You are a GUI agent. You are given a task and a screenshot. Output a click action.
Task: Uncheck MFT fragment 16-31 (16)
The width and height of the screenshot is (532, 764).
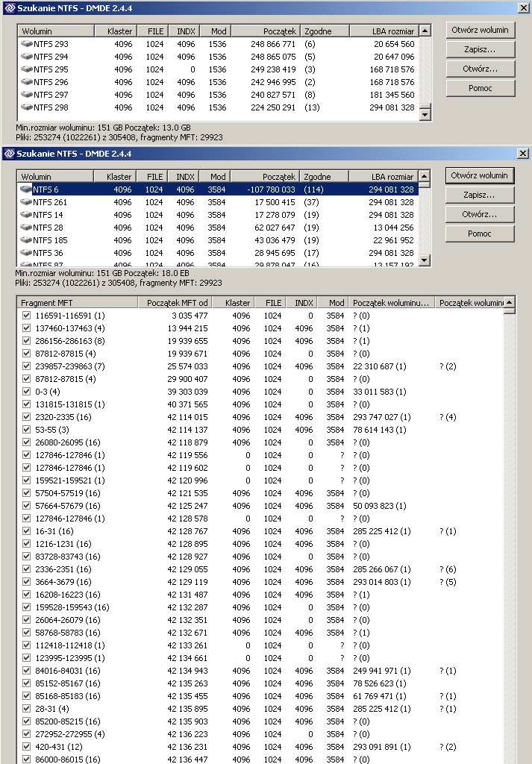tap(26, 531)
